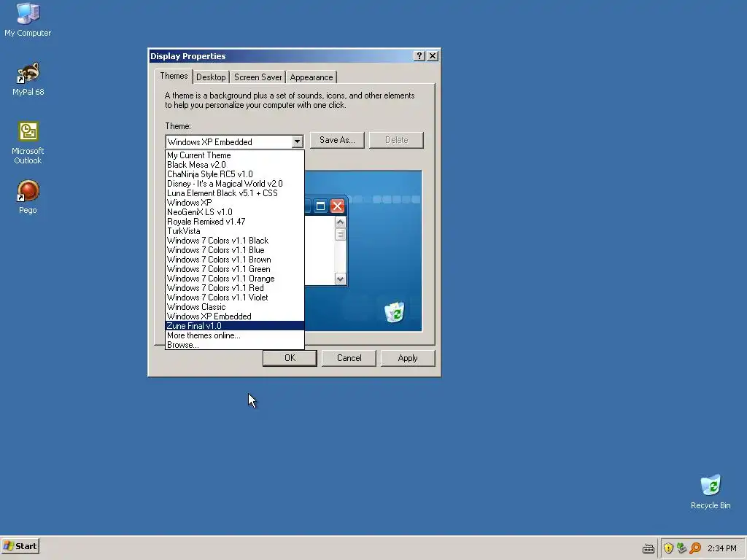Select Windows XP Embedded in list
The image size is (747, 560).
tap(234, 316)
